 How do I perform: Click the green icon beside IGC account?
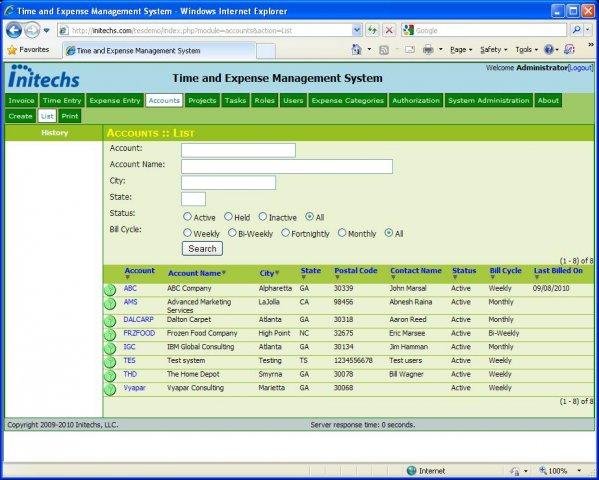110,349
